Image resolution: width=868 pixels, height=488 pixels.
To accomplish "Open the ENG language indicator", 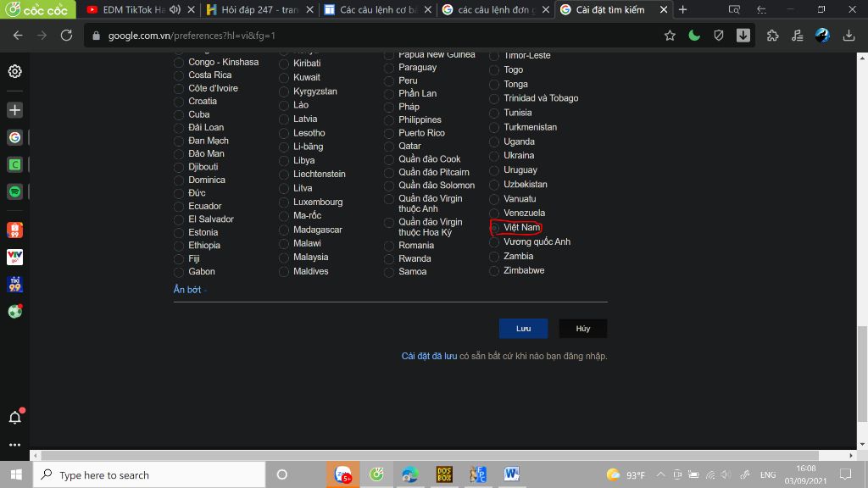I will 767,474.
